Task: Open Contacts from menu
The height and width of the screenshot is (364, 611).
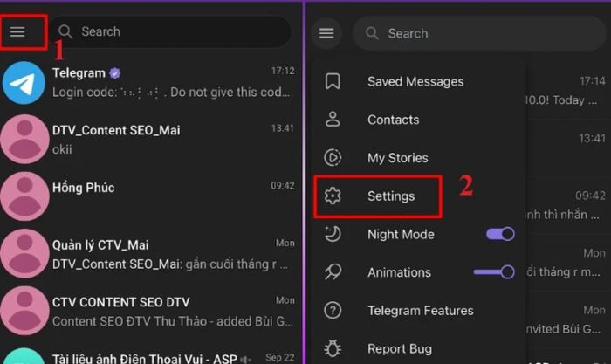Action: click(419, 120)
